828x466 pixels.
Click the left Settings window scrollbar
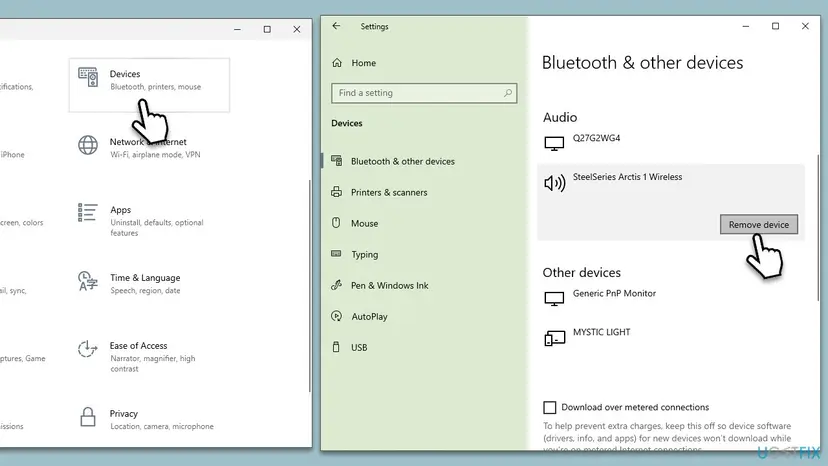[310, 286]
